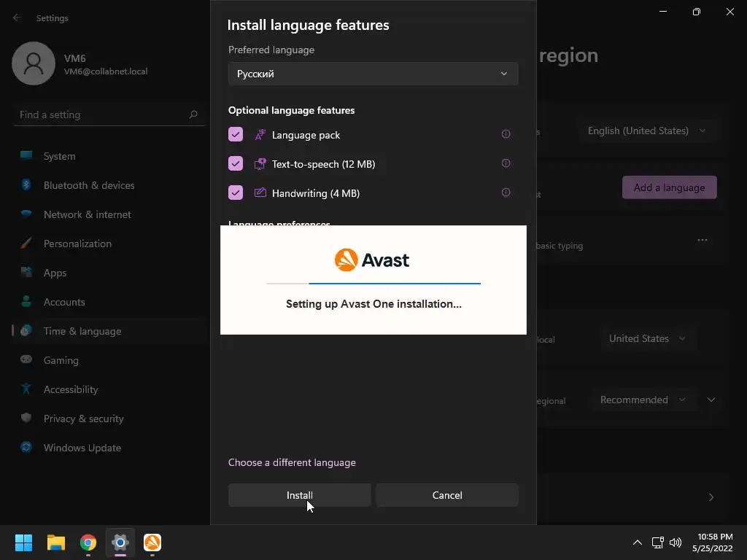Show hidden system tray icons

(637, 542)
